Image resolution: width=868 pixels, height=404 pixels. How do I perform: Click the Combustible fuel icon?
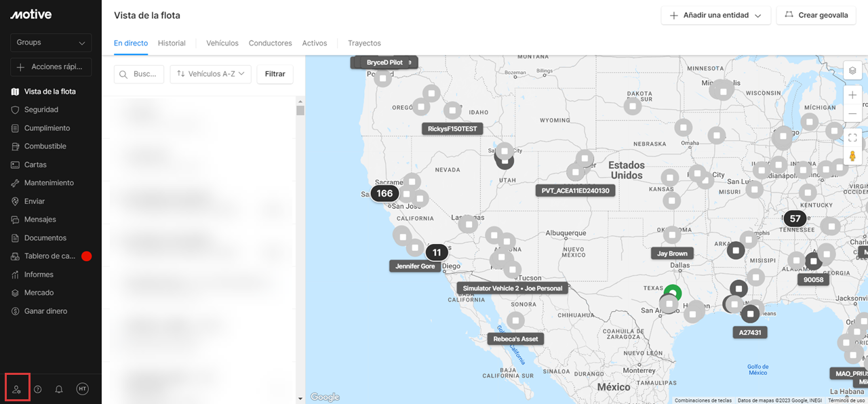(16, 146)
